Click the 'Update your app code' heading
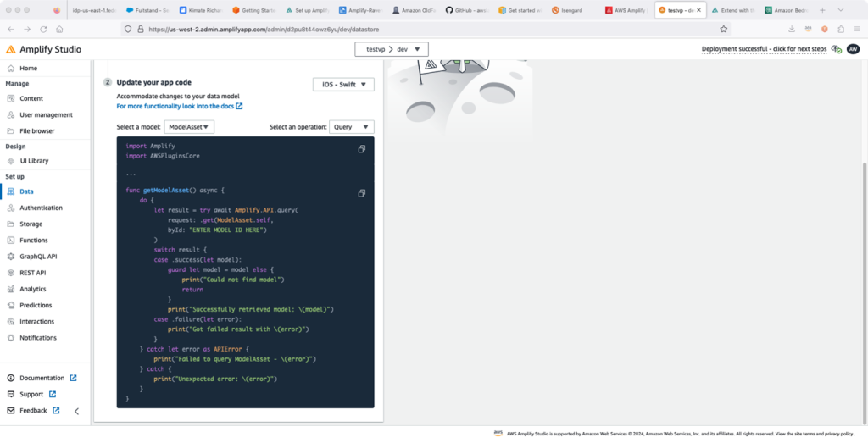The width and height of the screenshot is (868, 443). [154, 82]
